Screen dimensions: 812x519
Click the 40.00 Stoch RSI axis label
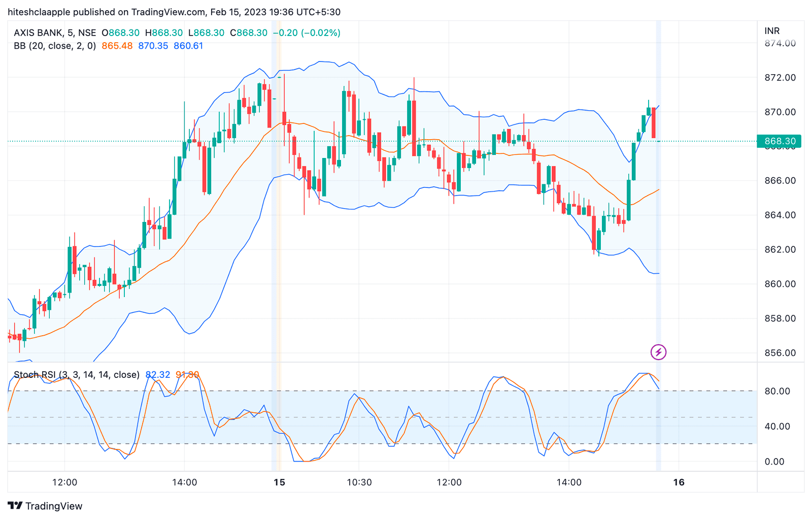(777, 427)
